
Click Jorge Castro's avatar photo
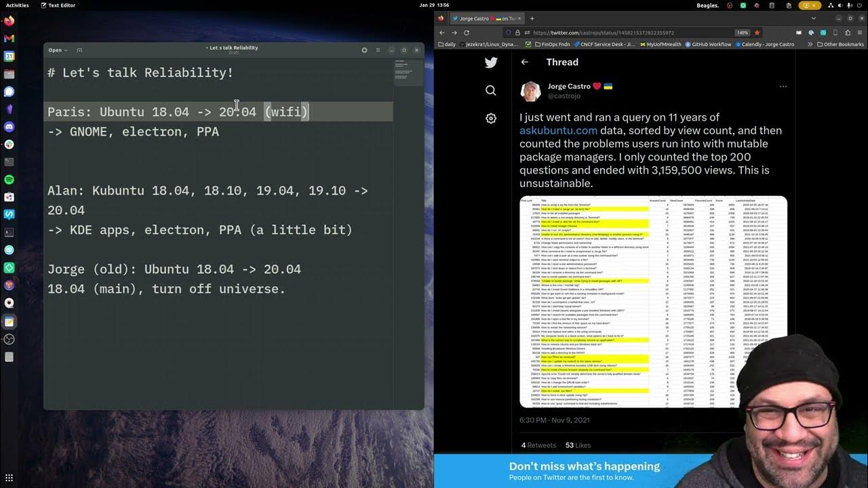tap(530, 91)
